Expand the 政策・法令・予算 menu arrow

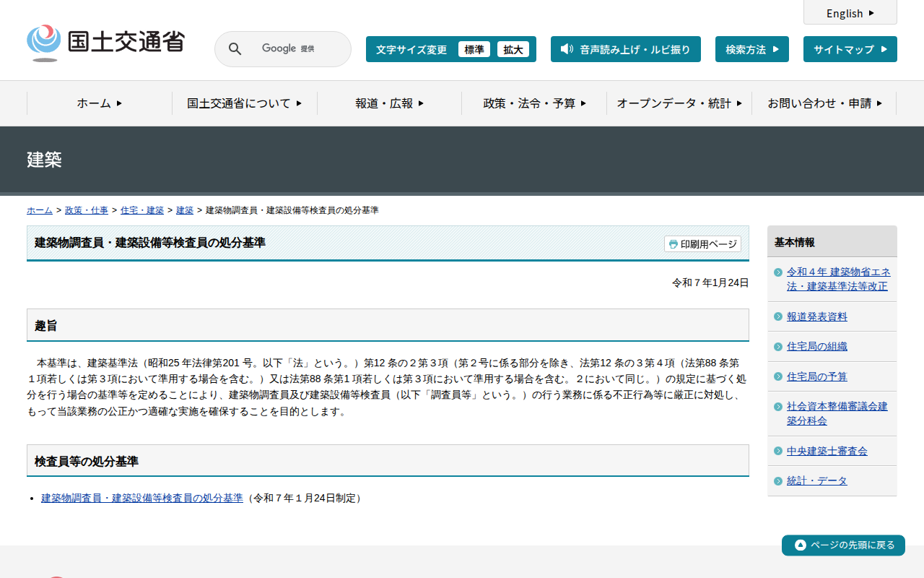pos(583,103)
